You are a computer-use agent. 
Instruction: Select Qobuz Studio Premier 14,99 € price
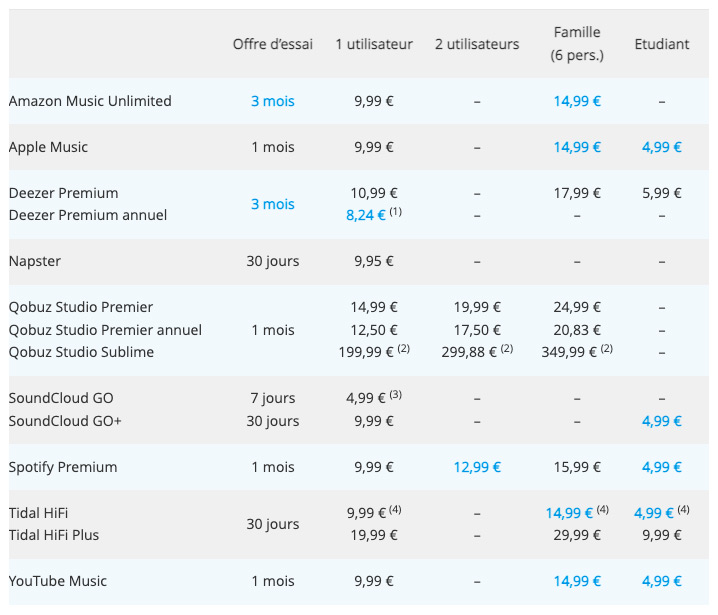(x=374, y=307)
